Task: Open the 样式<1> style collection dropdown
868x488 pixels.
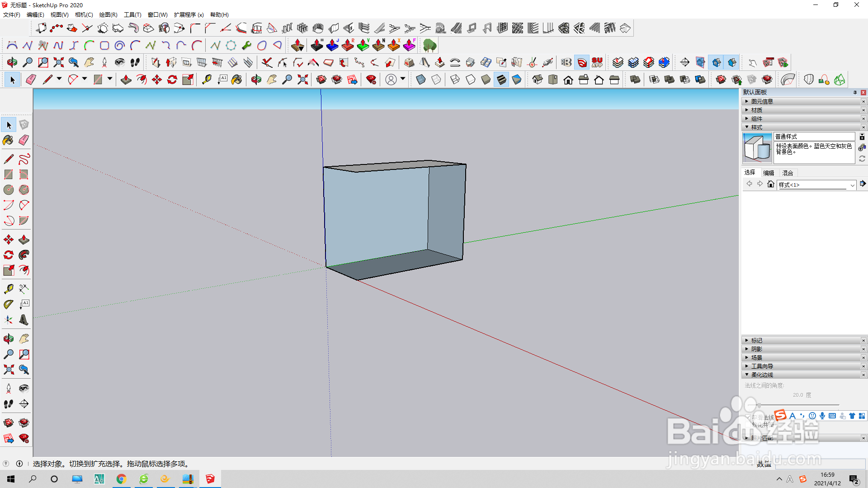Action: (x=852, y=185)
